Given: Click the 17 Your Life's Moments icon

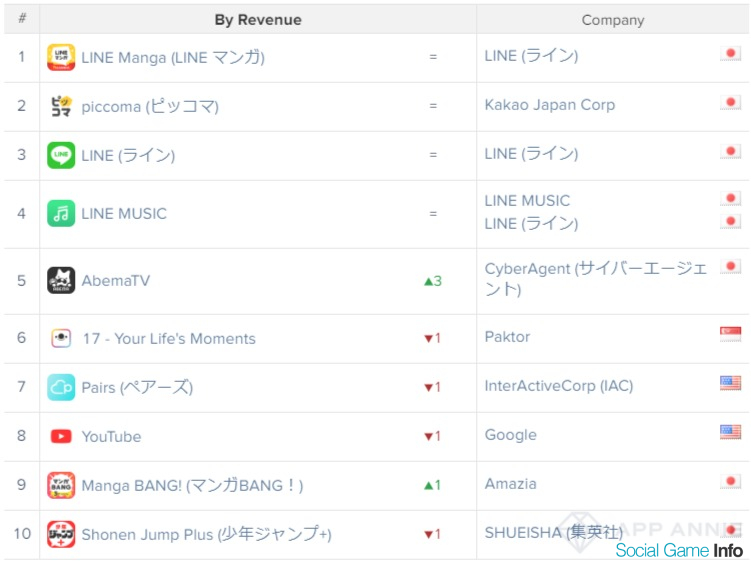Looking at the screenshot, I should pyautogui.click(x=61, y=338).
